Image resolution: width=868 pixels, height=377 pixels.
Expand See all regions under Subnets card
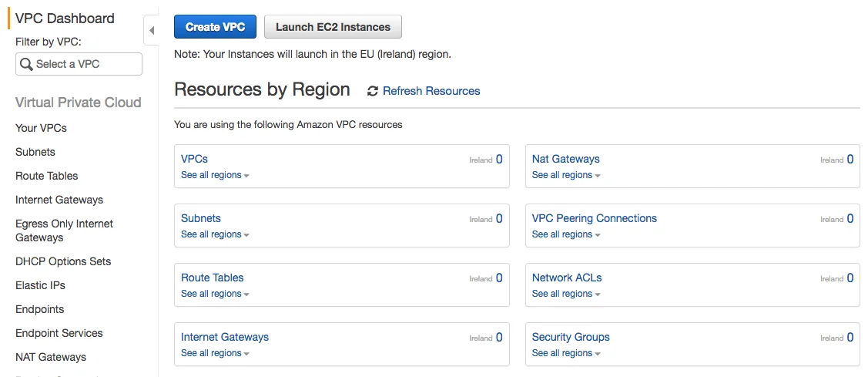[215, 234]
